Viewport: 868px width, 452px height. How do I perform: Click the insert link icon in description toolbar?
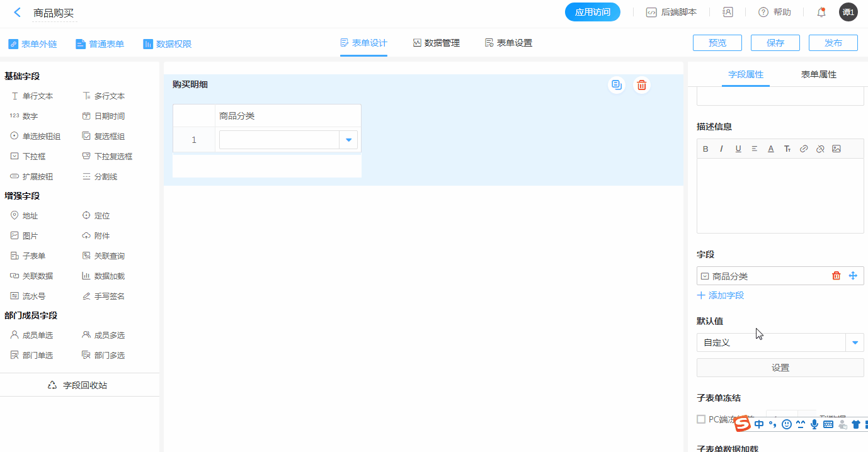click(x=804, y=149)
